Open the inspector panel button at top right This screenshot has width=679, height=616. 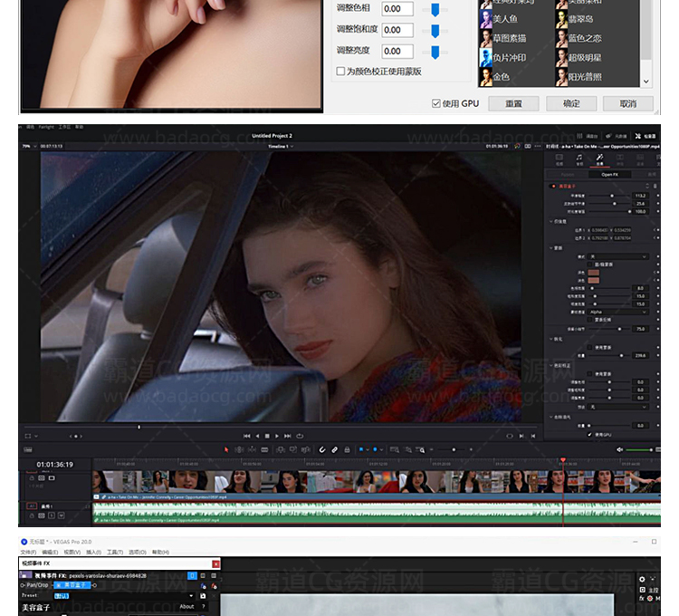646,136
